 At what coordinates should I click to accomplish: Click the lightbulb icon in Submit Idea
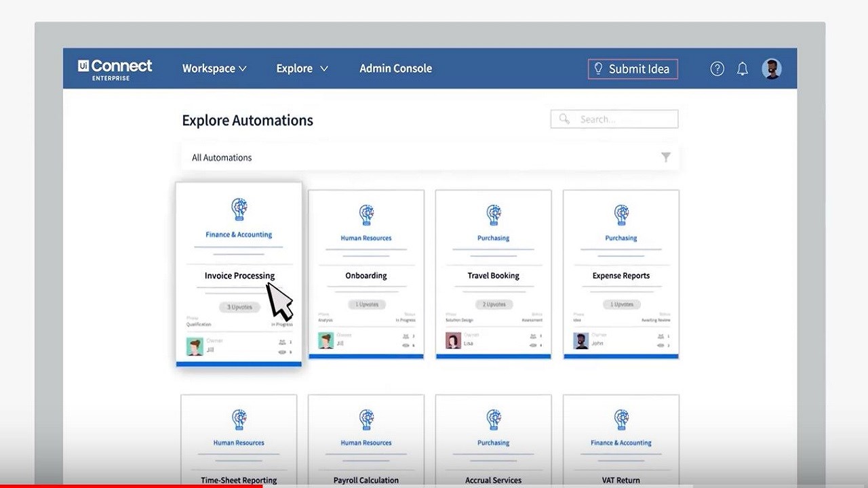point(598,68)
